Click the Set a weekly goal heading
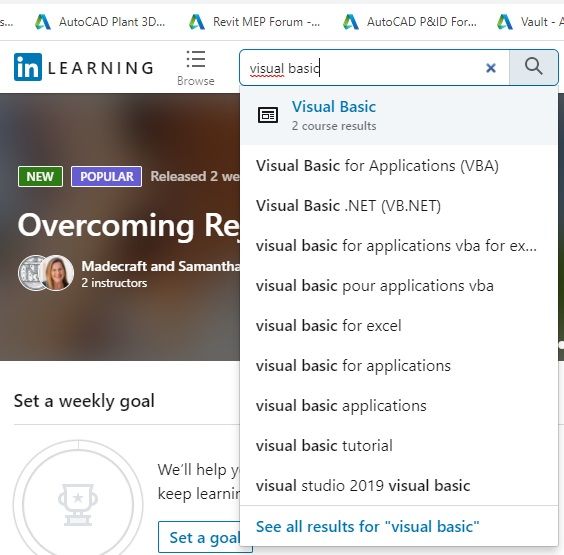The height and width of the screenshot is (555, 564). (84, 401)
